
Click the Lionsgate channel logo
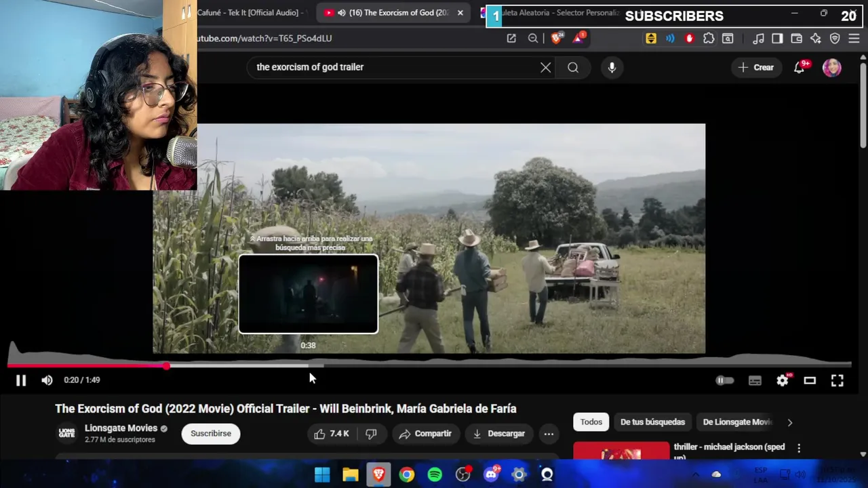[66, 433]
